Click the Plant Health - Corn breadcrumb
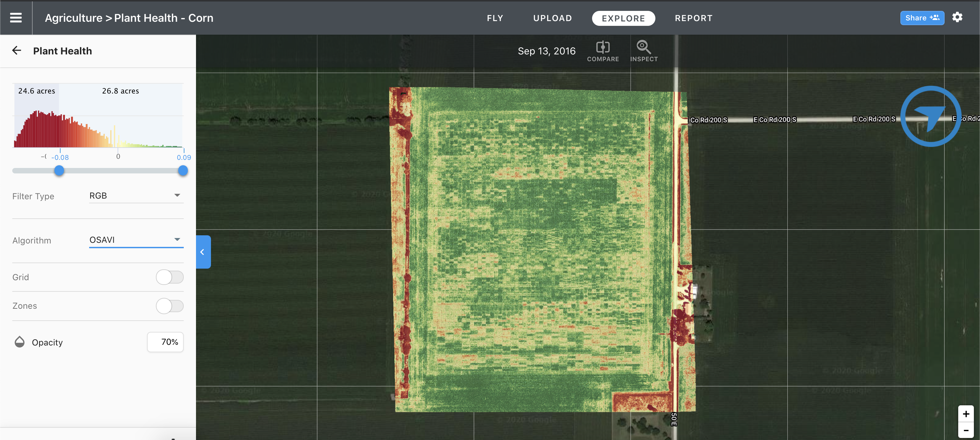This screenshot has height=440, width=980. (x=164, y=18)
